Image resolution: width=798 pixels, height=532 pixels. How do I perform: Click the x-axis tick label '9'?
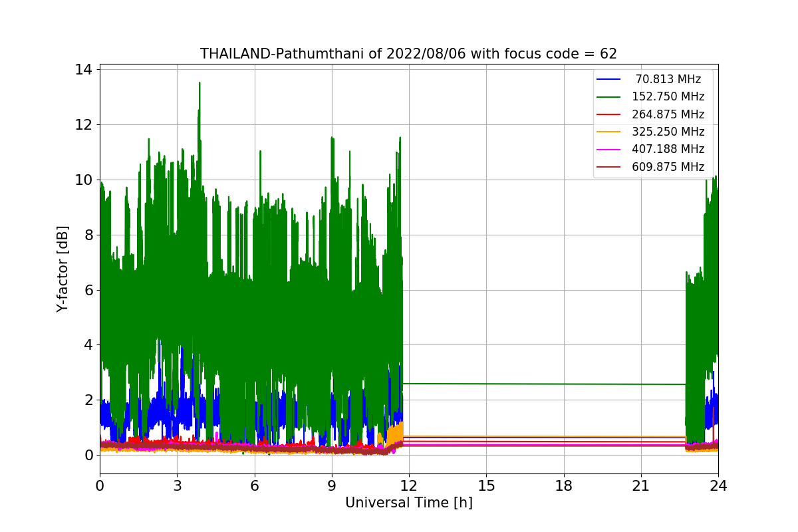pos(332,486)
